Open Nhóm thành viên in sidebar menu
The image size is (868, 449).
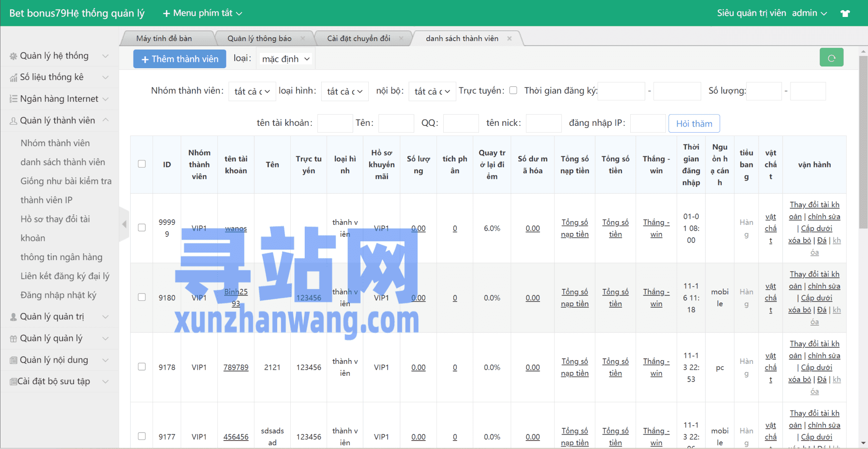[55, 143]
